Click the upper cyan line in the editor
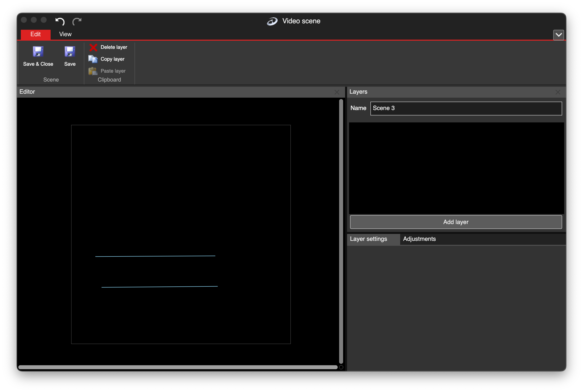The height and width of the screenshot is (392, 583). click(155, 256)
